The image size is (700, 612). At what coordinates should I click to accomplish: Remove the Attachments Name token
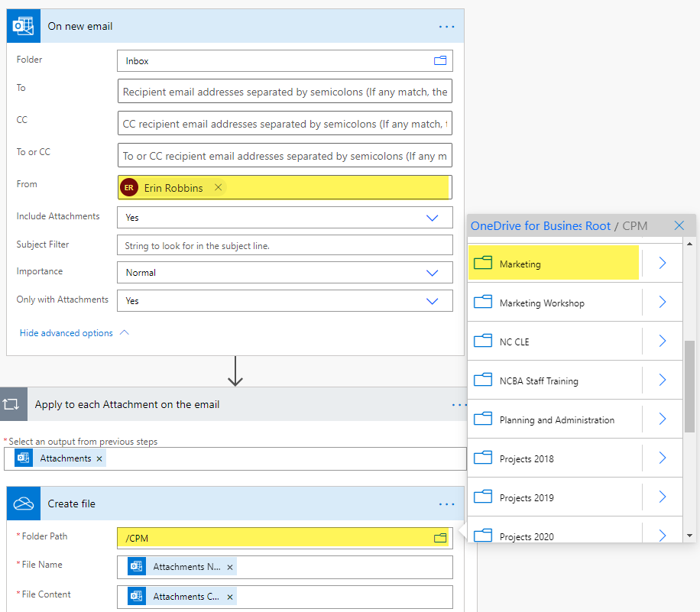(229, 568)
